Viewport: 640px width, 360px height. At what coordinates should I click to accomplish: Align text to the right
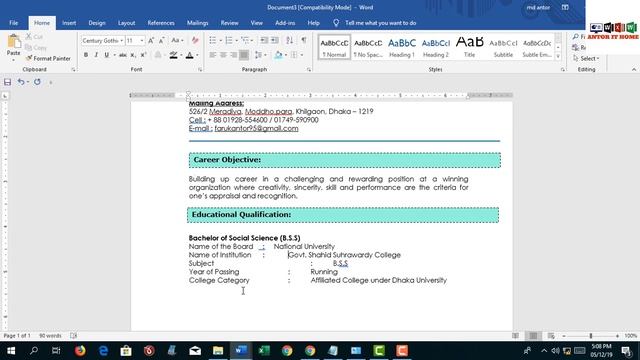(233, 55)
